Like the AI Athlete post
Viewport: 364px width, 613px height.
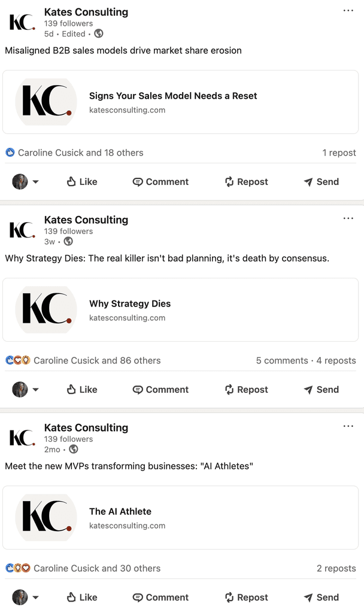(x=81, y=597)
